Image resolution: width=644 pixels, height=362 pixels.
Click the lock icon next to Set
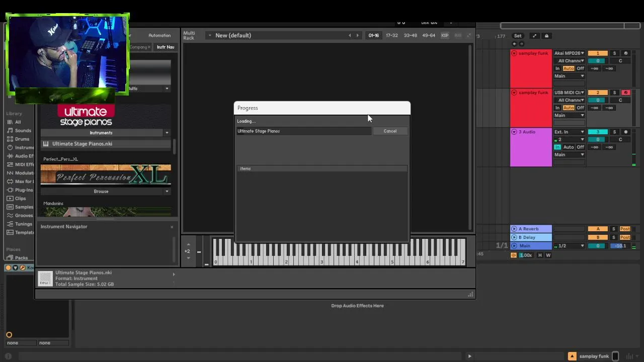(x=546, y=36)
